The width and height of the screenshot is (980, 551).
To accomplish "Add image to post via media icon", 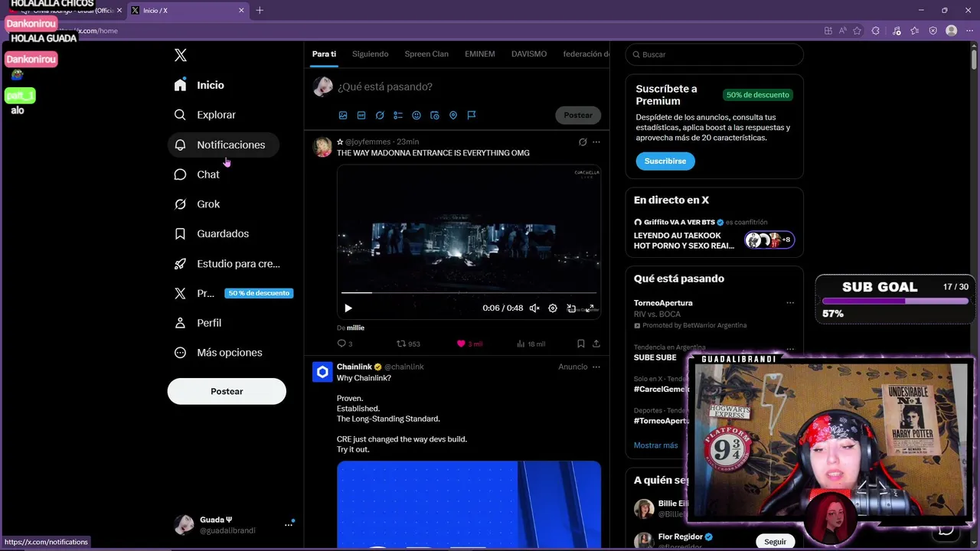I will pos(343,116).
